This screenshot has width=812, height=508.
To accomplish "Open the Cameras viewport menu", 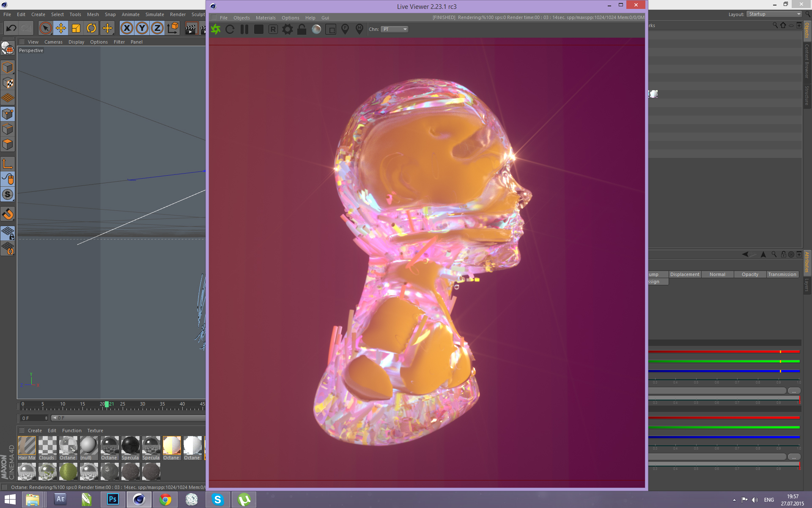I will pos(53,42).
